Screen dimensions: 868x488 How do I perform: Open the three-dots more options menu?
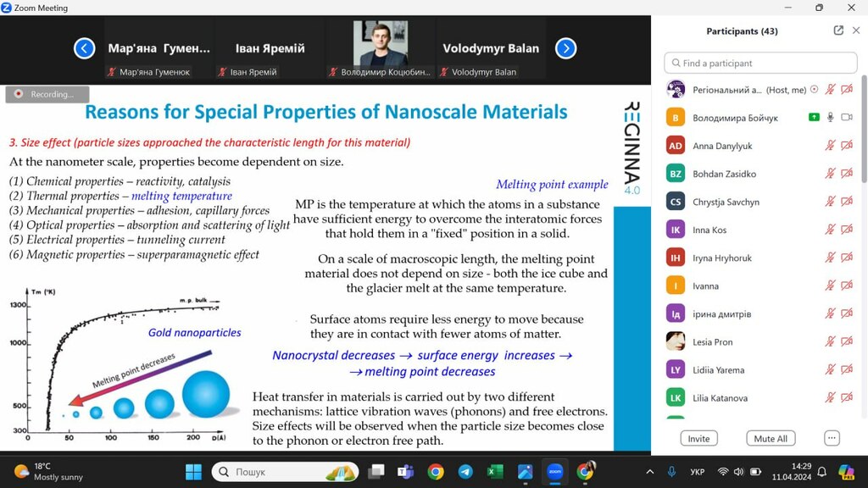click(832, 438)
